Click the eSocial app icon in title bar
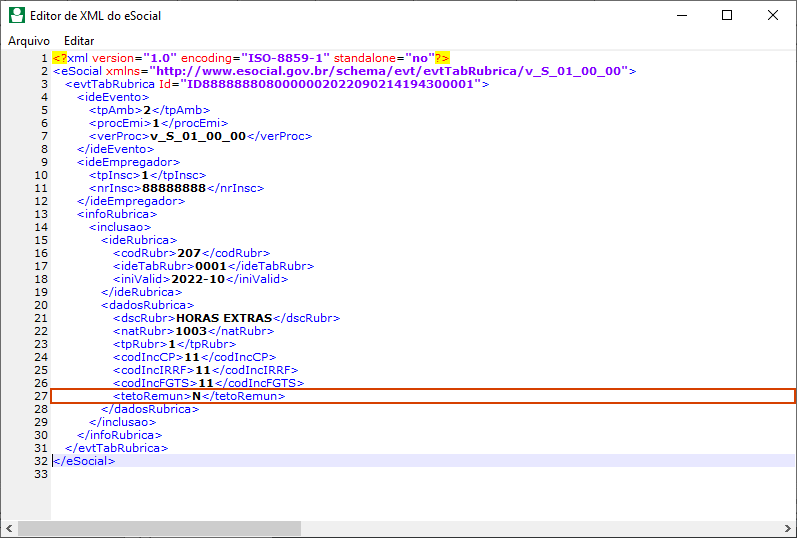 coord(16,15)
